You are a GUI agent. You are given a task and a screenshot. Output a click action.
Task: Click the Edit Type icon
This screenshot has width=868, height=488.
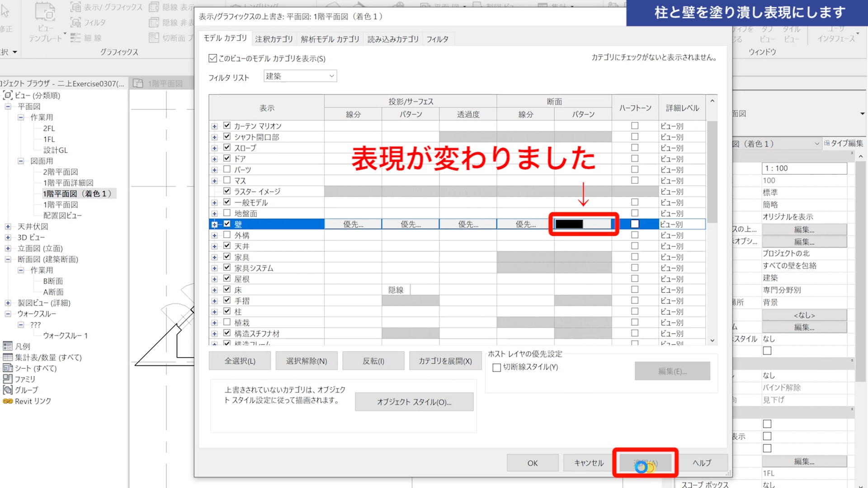pyautogui.click(x=827, y=143)
